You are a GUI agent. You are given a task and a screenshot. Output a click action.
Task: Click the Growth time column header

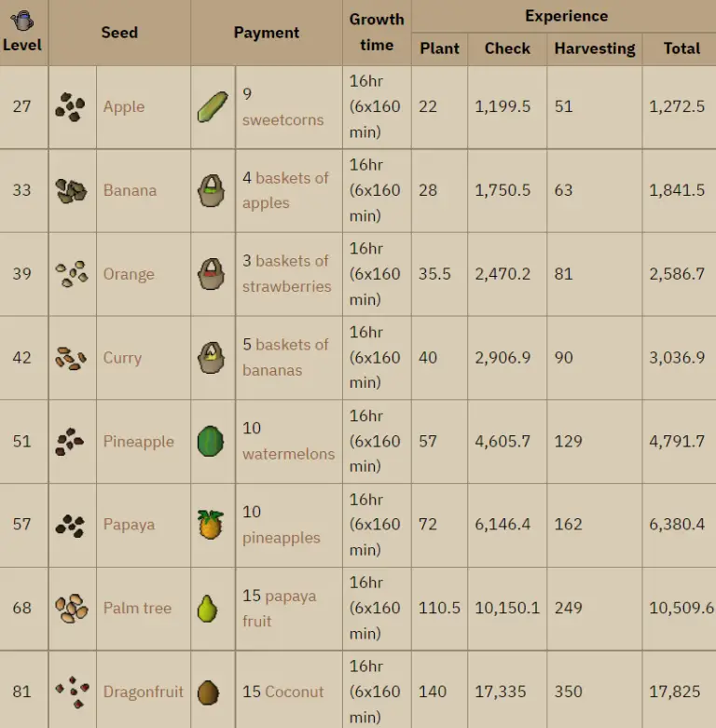coord(377,32)
